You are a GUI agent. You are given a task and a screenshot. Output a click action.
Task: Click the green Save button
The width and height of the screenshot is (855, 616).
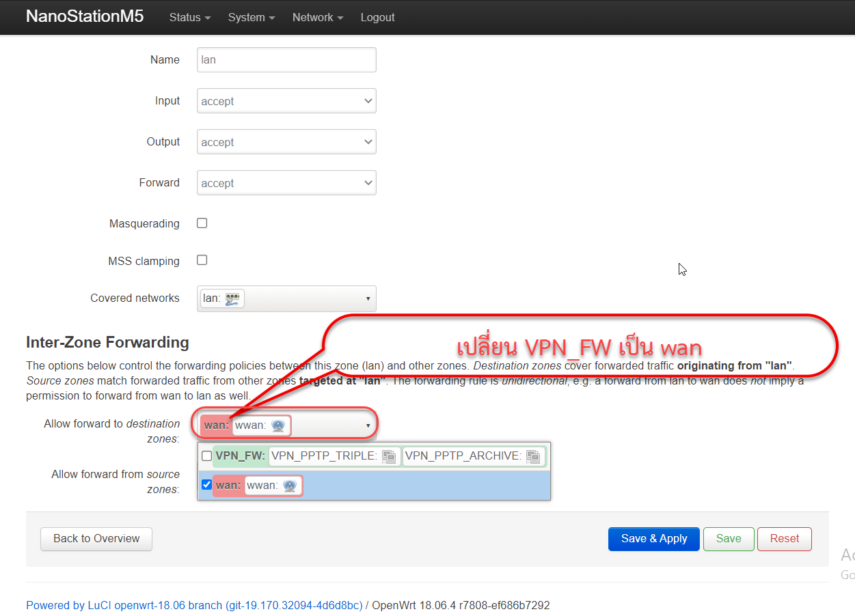pos(729,538)
